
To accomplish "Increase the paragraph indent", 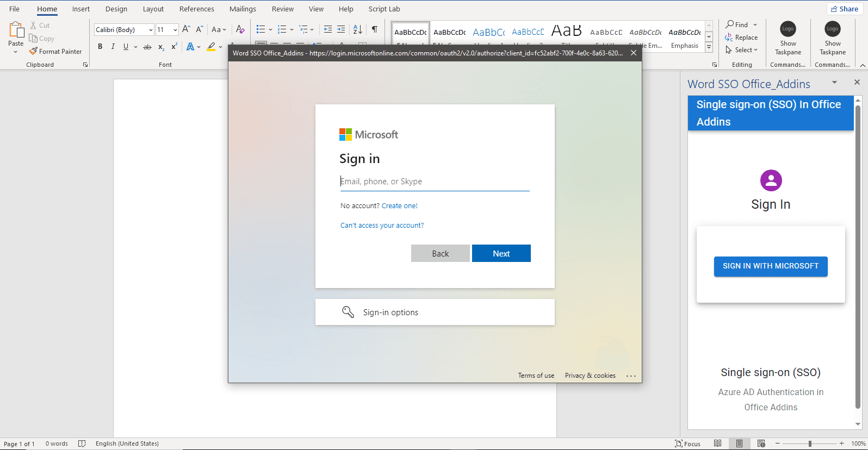I will pyautogui.click(x=341, y=29).
